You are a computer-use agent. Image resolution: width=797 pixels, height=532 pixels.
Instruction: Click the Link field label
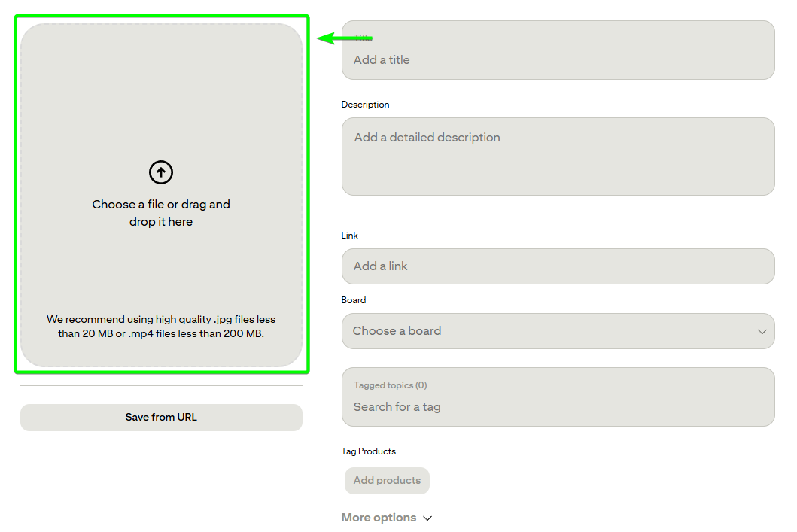[349, 236]
